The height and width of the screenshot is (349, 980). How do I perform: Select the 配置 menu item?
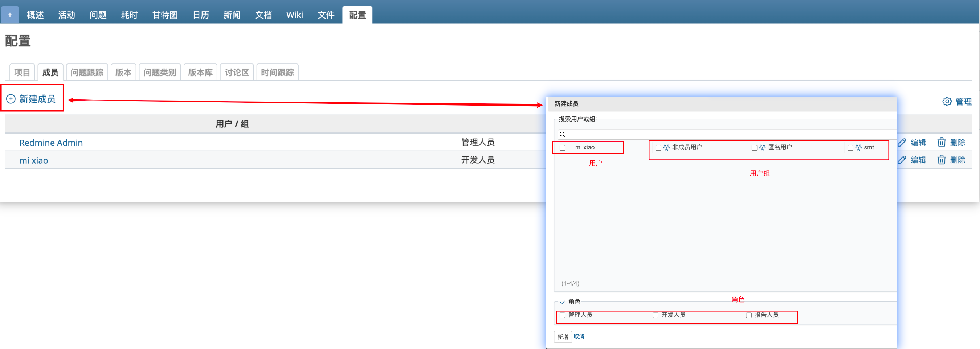[x=357, y=15]
